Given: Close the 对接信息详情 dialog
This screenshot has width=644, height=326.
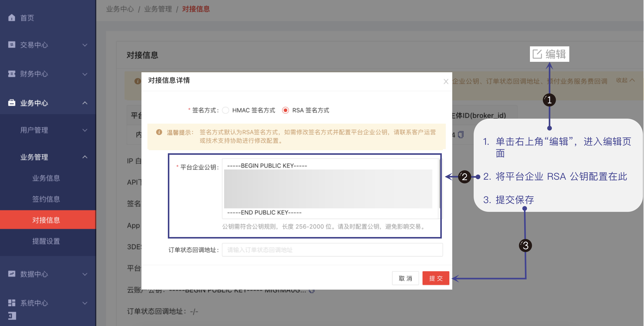Looking at the screenshot, I should [x=446, y=81].
